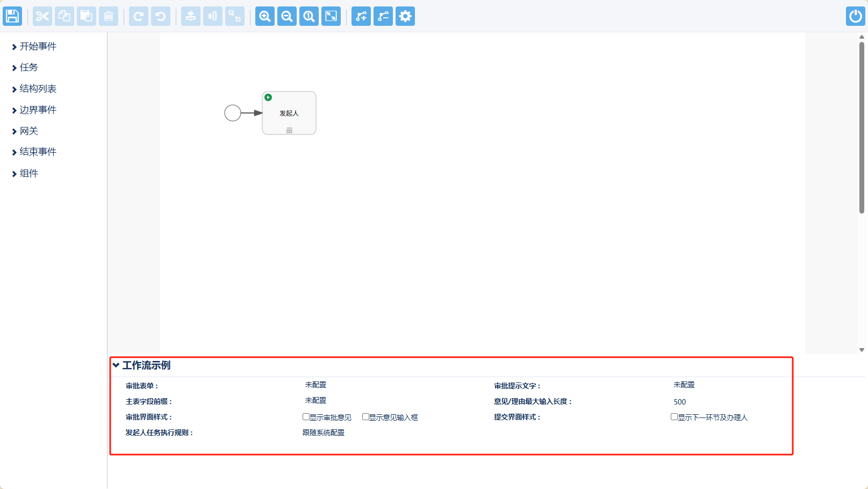Click the fit-to-window zoom icon

tap(331, 16)
